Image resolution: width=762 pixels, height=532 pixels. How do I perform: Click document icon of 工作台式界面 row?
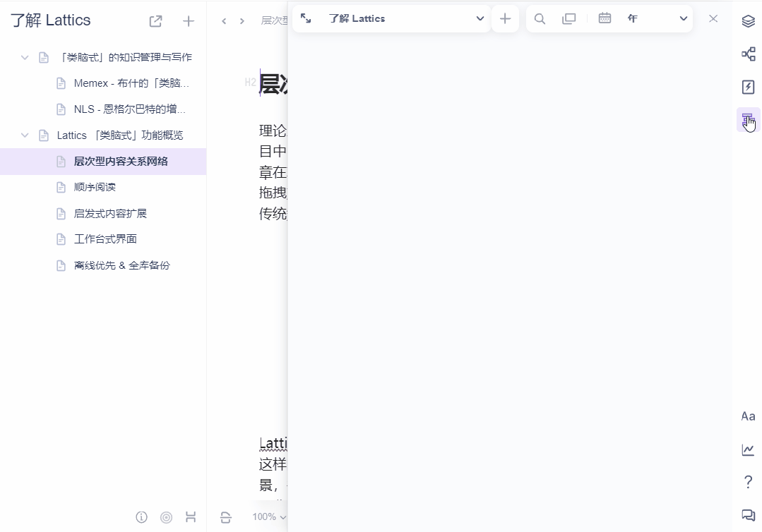point(61,239)
